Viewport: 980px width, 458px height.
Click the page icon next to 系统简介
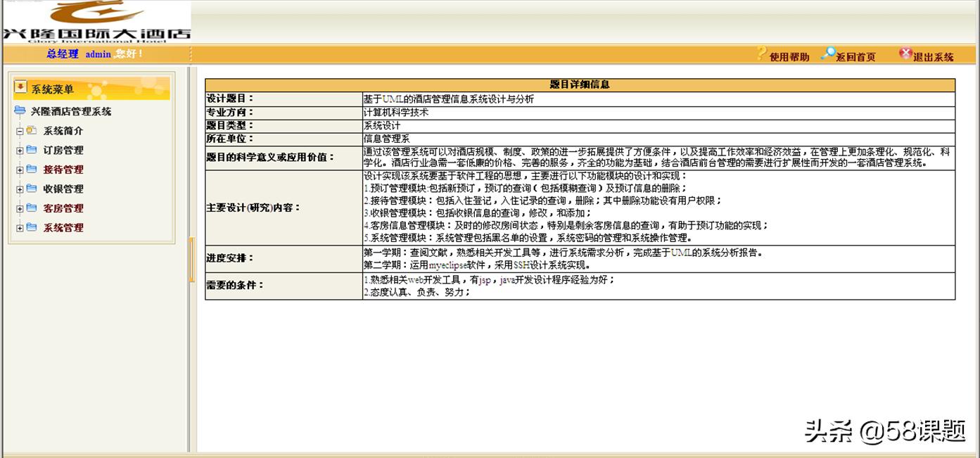30,131
